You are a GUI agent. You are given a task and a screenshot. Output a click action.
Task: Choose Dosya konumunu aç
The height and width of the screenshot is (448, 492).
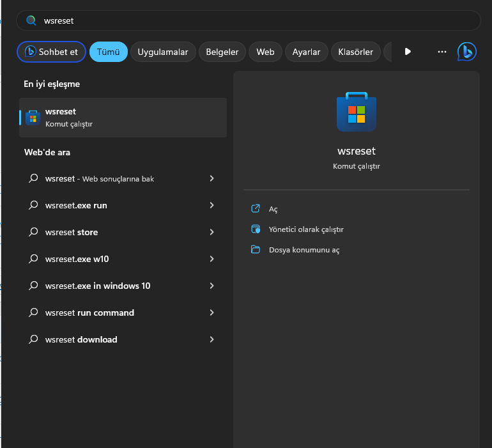(304, 250)
